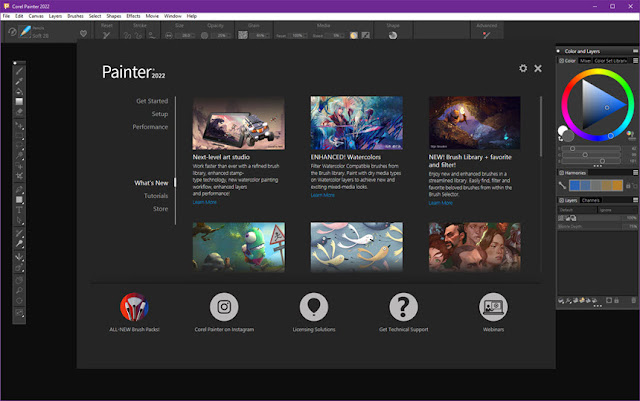
Task: Open the Help menu
Action: (x=191, y=16)
